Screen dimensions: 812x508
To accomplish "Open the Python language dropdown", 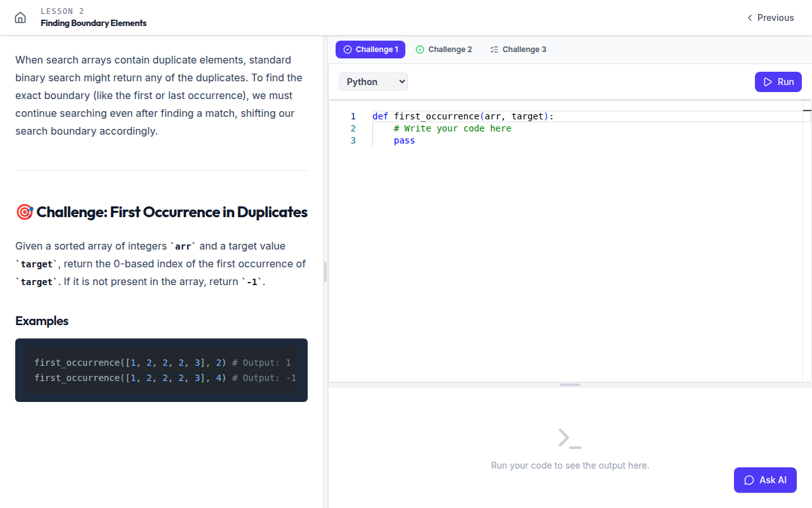I will pos(373,82).
